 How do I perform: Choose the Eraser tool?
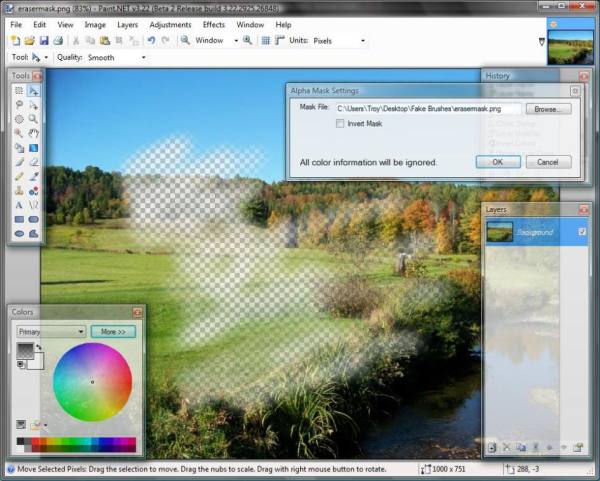pos(33,161)
